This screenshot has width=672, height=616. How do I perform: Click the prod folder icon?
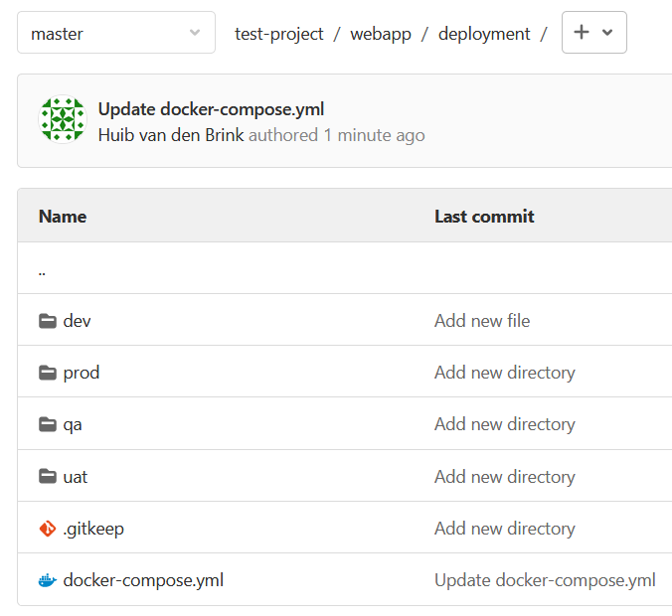point(48,373)
